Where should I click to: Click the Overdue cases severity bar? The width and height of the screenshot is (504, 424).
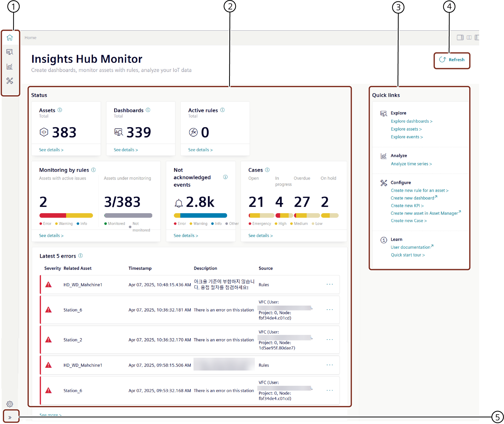(307, 216)
